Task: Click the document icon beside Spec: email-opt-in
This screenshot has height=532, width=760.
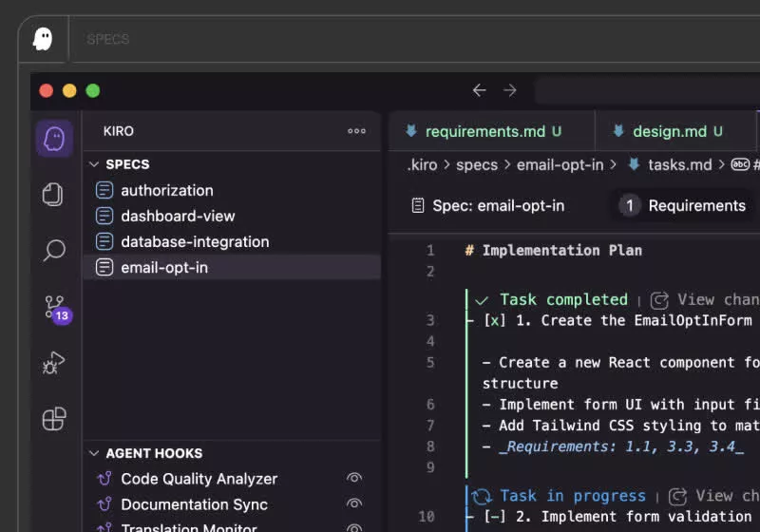Action: [418, 205]
